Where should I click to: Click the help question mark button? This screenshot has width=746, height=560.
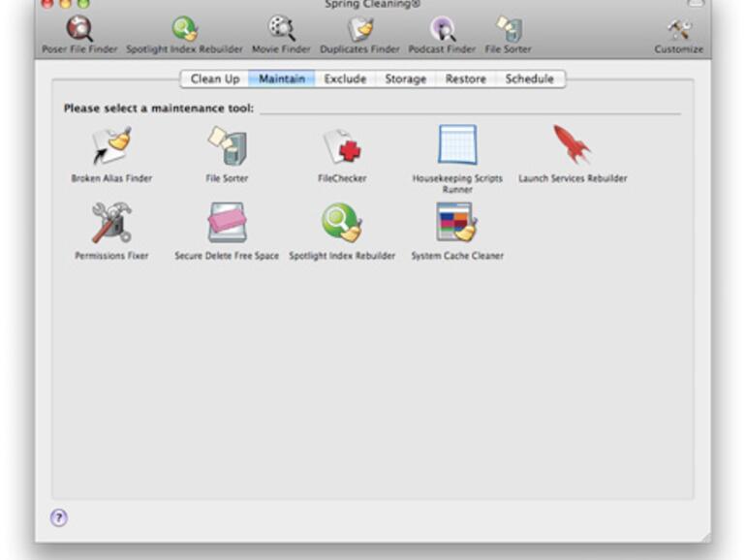[x=59, y=517]
